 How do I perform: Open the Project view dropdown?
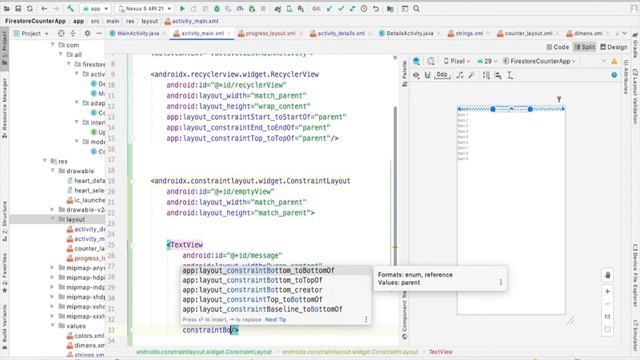pyautogui.click(x=31, y=33)
